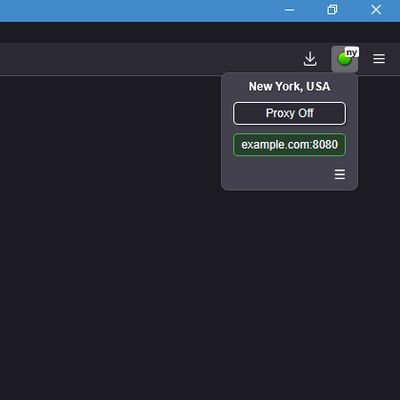
Task: Select the example.com:8080 proxy entry
Action: (x=289, y=145)
